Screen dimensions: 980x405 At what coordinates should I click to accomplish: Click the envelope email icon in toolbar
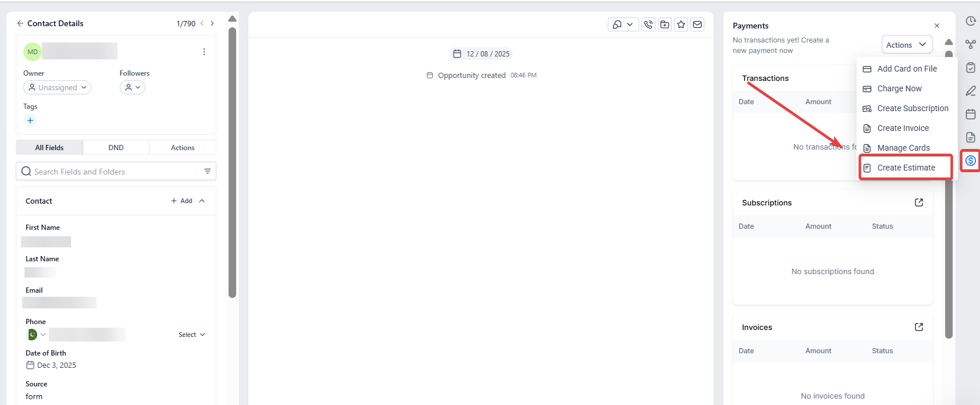pos(697,24)
